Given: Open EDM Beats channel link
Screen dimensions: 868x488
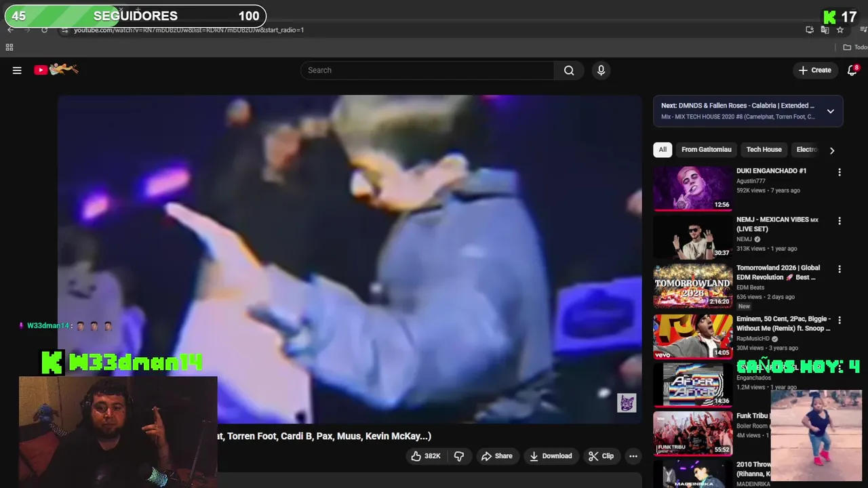Looking at the screenshot, I should [x=750, y=287].
